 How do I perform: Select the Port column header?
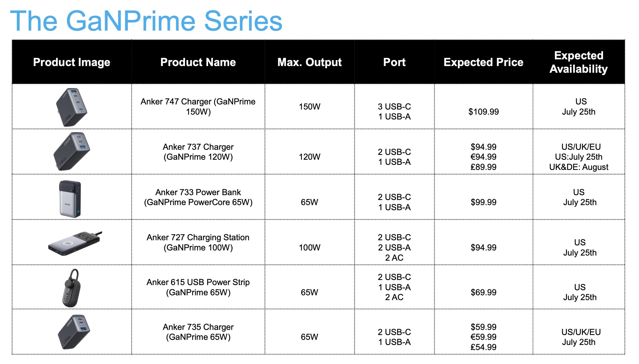tap(394, 62)
